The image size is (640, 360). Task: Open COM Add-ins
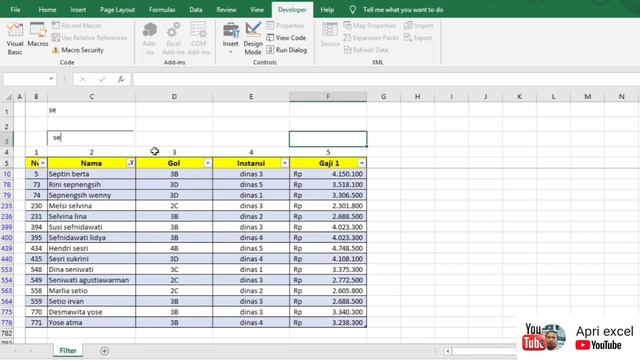point(199,39)
